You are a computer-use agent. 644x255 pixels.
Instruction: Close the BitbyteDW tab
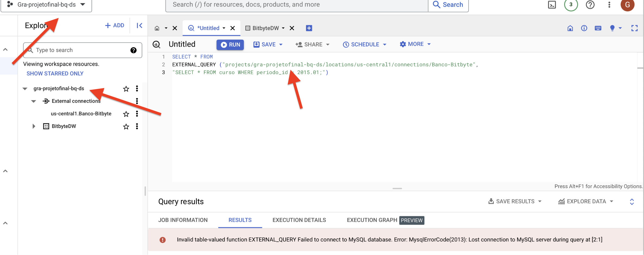292,28
